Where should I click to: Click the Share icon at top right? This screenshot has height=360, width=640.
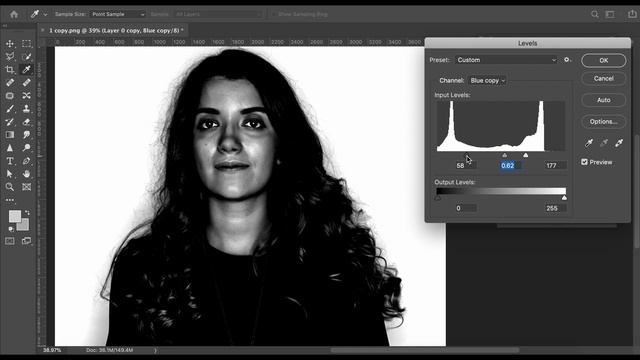point(632,14)
